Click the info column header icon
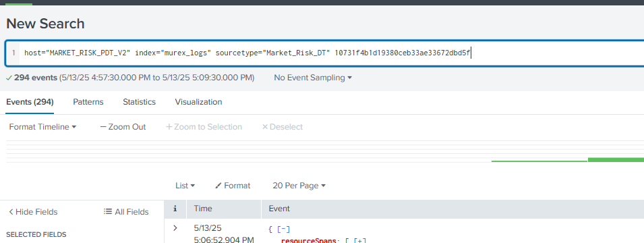 pos(175,209)
